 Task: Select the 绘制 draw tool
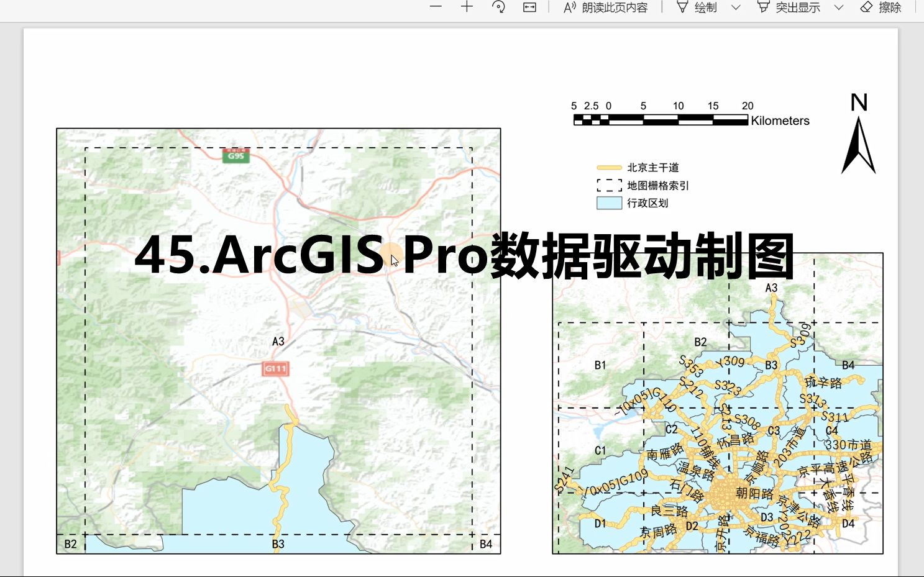[697, 7]
